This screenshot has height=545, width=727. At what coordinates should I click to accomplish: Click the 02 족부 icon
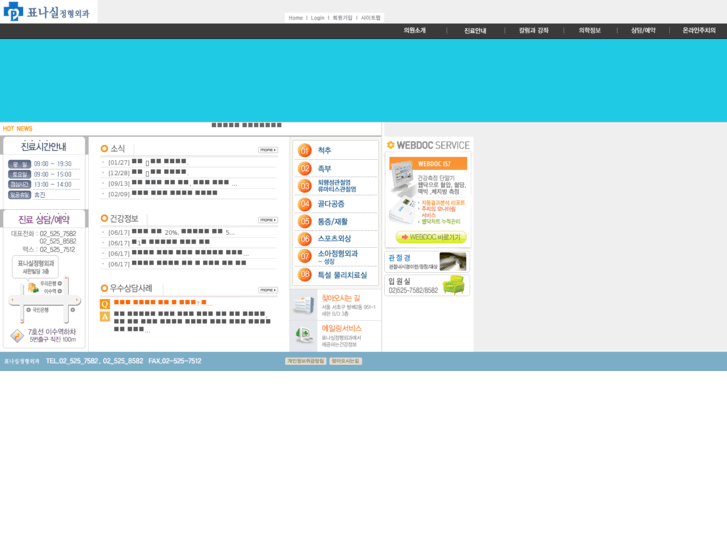pyautogui.click(x=305, y=168)
